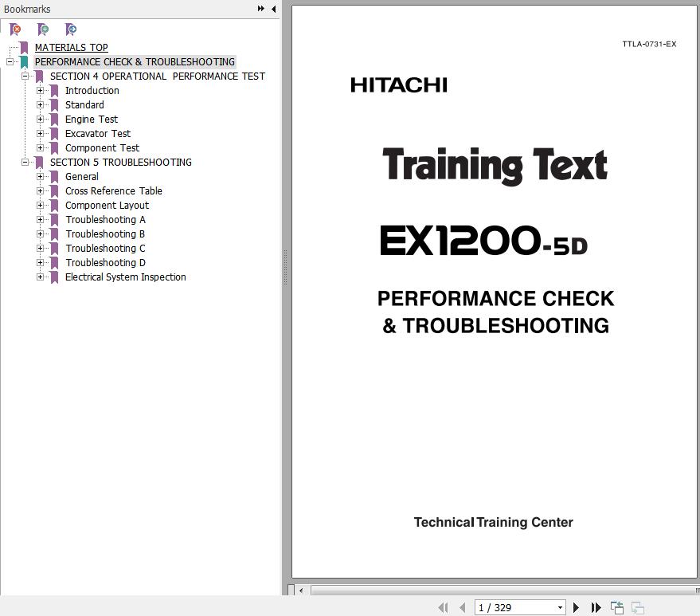Click the go to previous view icon
The width and height of the screenshot is (700, 616).
tap(617, 607)
